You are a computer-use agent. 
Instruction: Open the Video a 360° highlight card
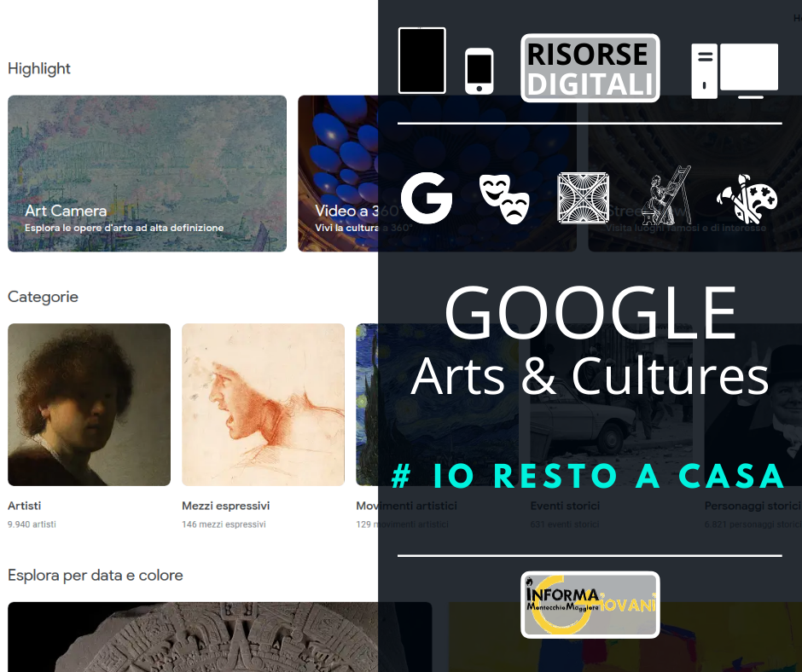pyautogui.click(x=438, y=173)
